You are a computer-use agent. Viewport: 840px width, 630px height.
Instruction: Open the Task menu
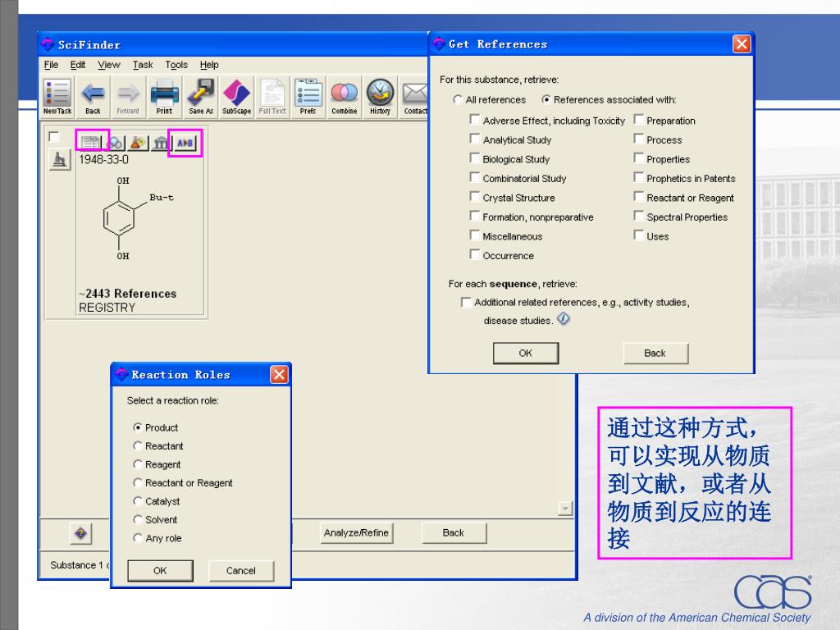tap(143, 65)
